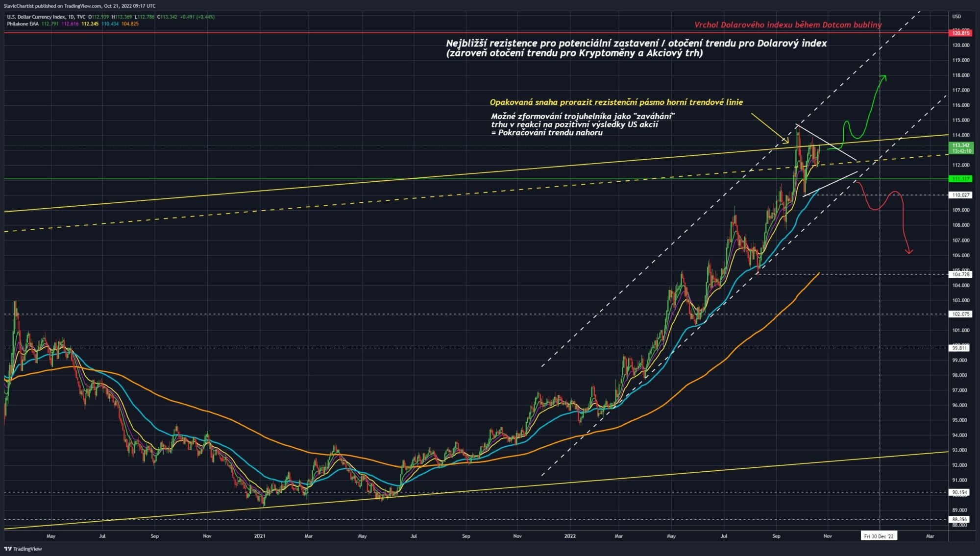Click the orange EMA value 104.825

[130, 24]
